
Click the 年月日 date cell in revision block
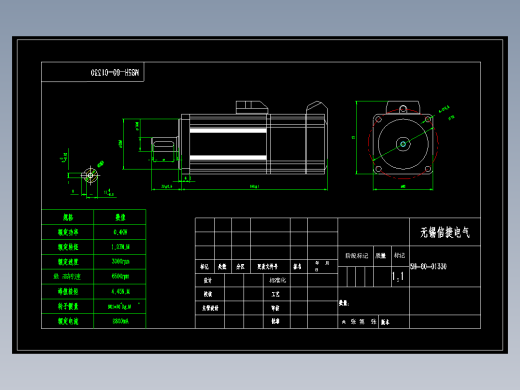coord(322,266)
